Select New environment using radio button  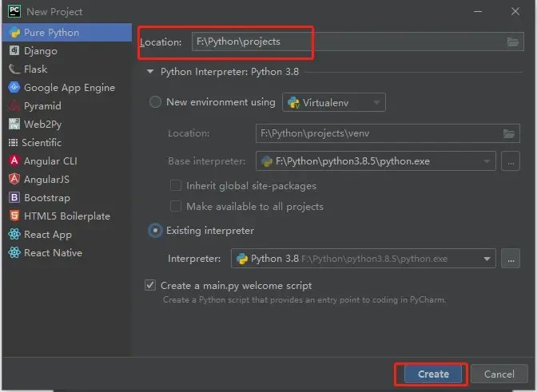(x=156, y=102)
